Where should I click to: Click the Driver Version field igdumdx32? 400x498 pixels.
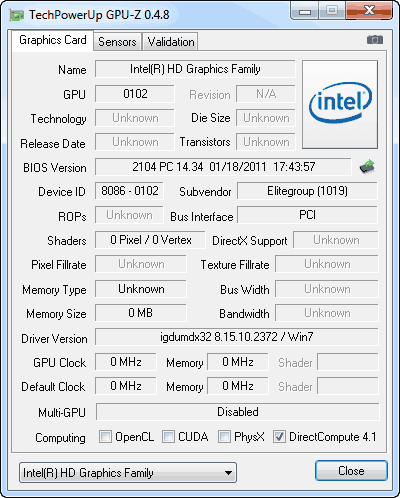pyautogui.click(x=237, y=337)
